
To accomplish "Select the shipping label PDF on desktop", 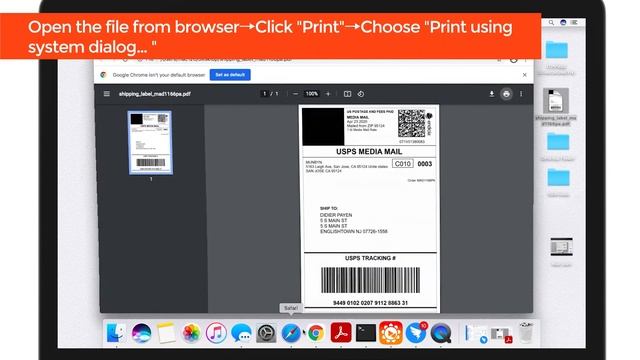I will click(x=556, y=101).
